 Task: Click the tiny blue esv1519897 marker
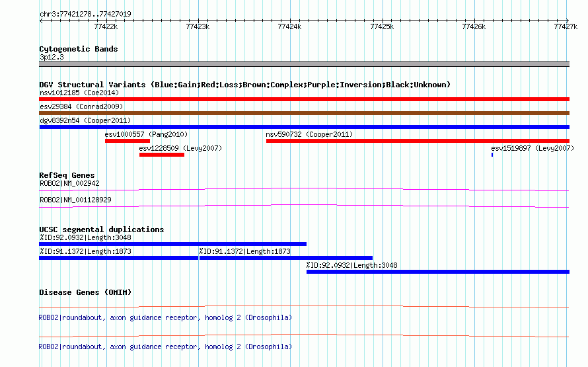pos(492,155)
